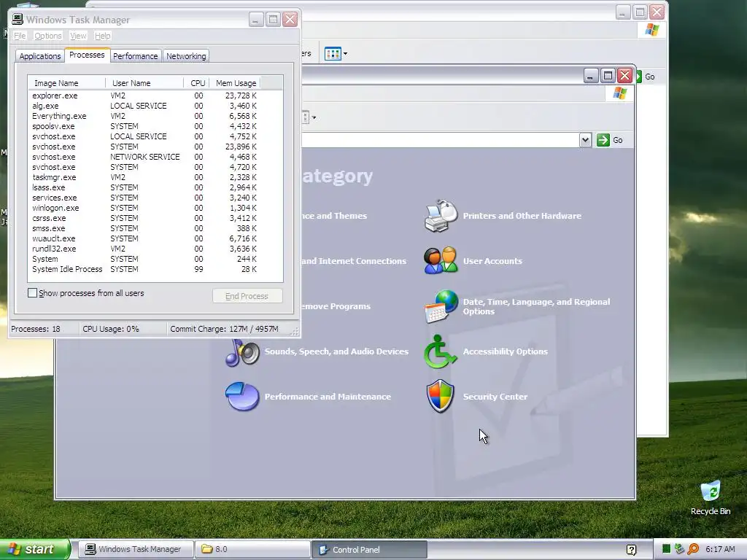Image resolution: width=747 pixels, height=560 pixels.
Task: Select alg.exe process row
Action: 144,106
